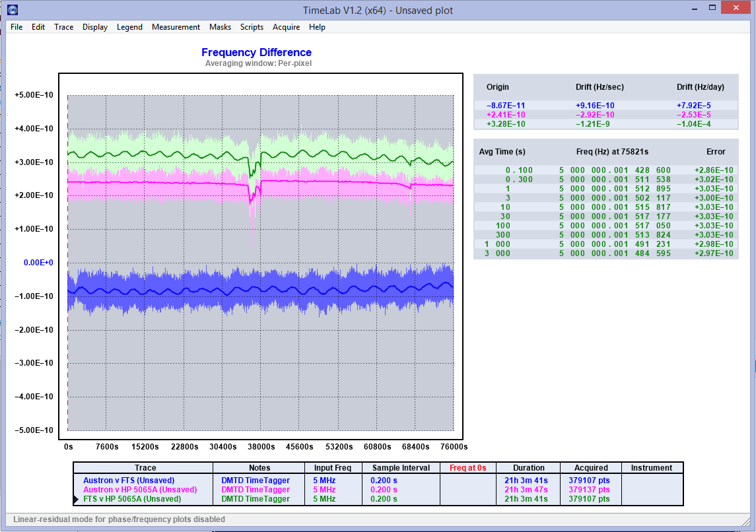Open the Masks menu
Screen dimensions: 756x532
[x=220, y=27]
